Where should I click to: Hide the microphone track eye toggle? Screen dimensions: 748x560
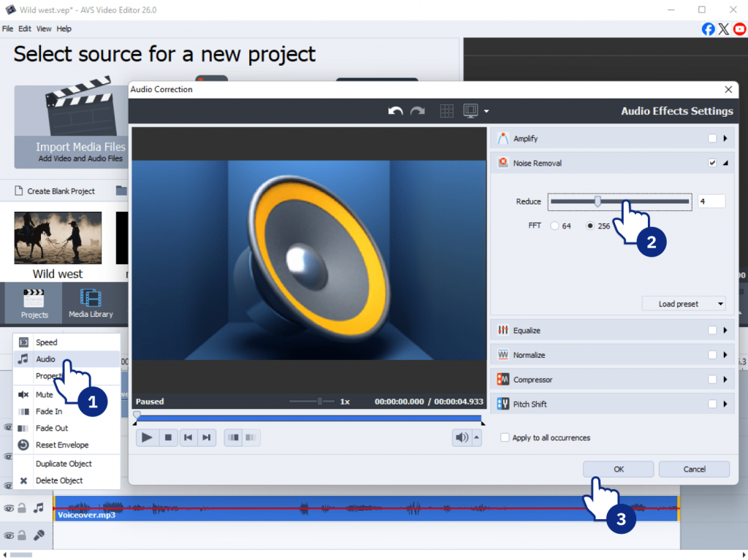[x=9, y=536]
